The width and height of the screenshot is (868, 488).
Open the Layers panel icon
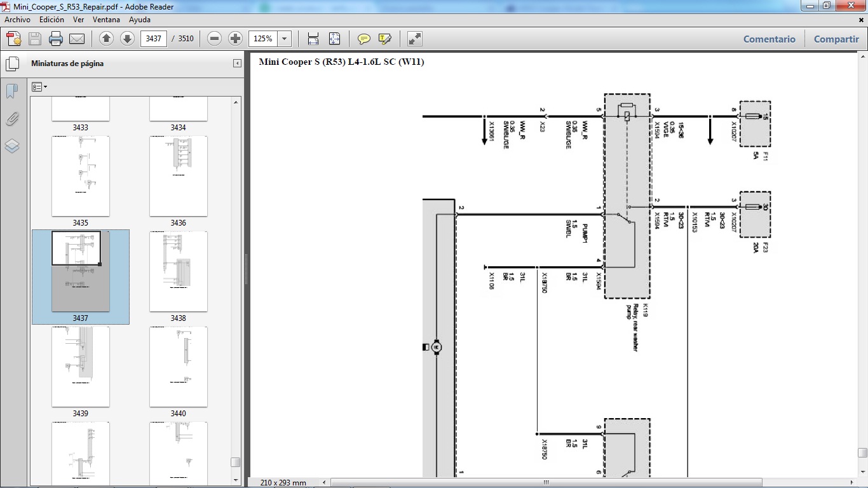(x=12, y=146)
